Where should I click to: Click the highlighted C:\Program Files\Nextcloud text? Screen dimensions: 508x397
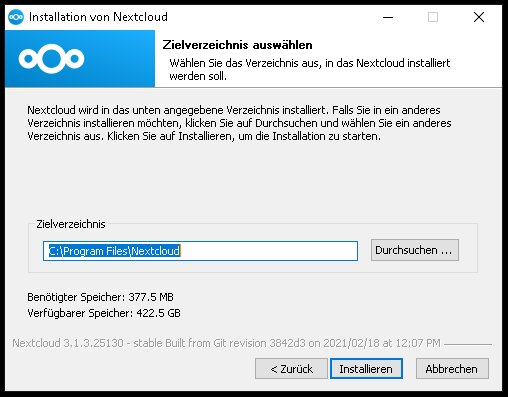coord(115,251)
